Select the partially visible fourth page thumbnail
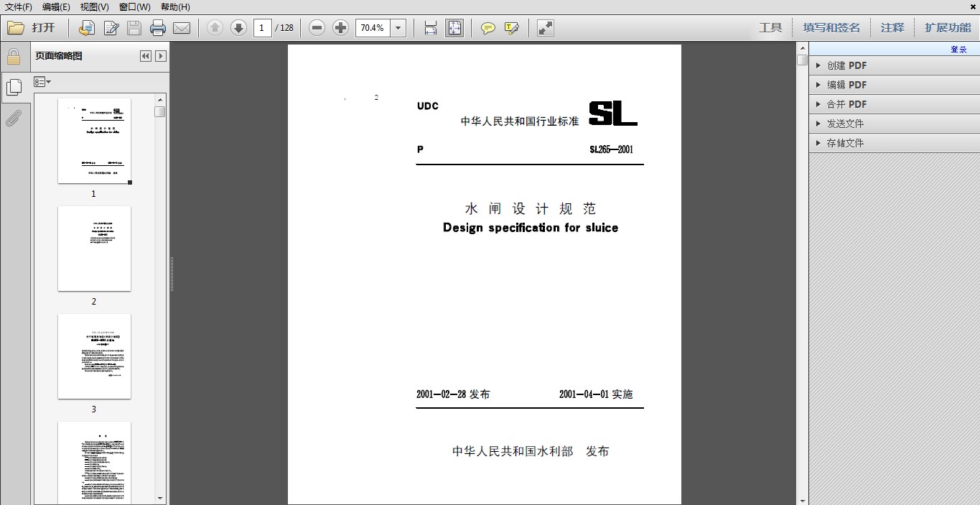This screenshot has width=980, height=505. tap(94, 463)
